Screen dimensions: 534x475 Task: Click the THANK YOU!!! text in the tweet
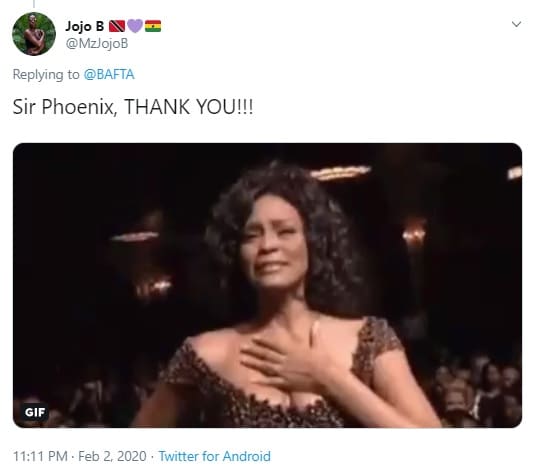[189, 107]
